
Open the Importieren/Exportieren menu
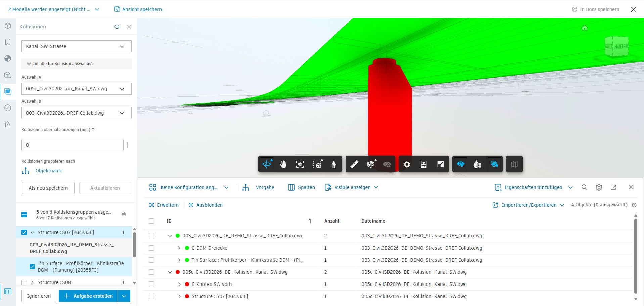pos(528,205)
